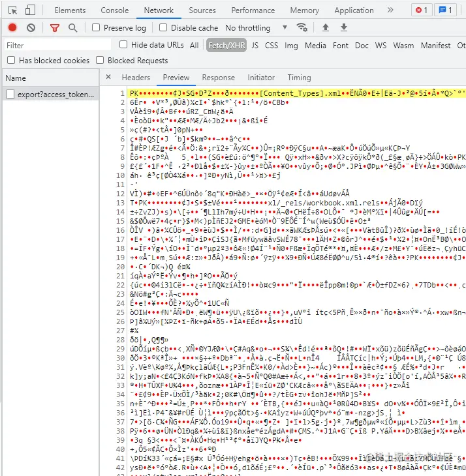Switch to the Memory panel
Viewport: 466px width, 476px height.
pyautogui.click(x=305, y=10)
